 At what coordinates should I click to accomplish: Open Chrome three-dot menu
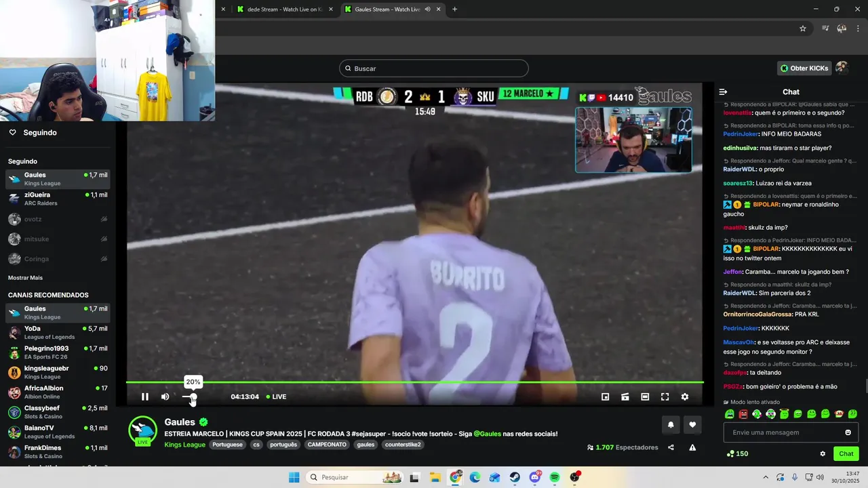click(x=857, y=28)
